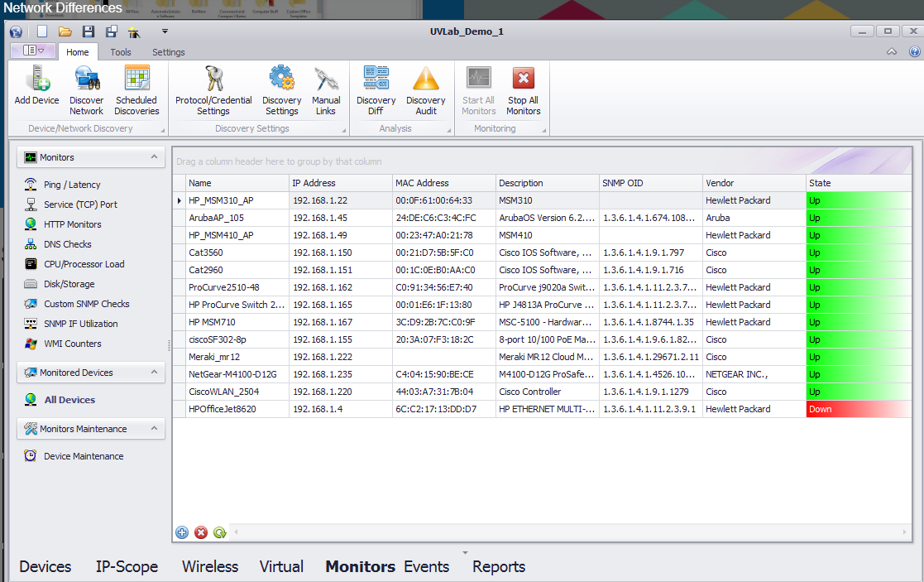Switch to the Home ribbon tab
The height and width of the screenshot is (582, 924).
coord(77,52)
